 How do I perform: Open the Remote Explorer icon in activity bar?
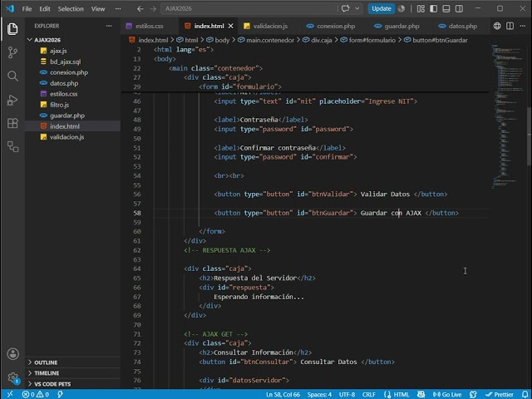tap(12, 146)
